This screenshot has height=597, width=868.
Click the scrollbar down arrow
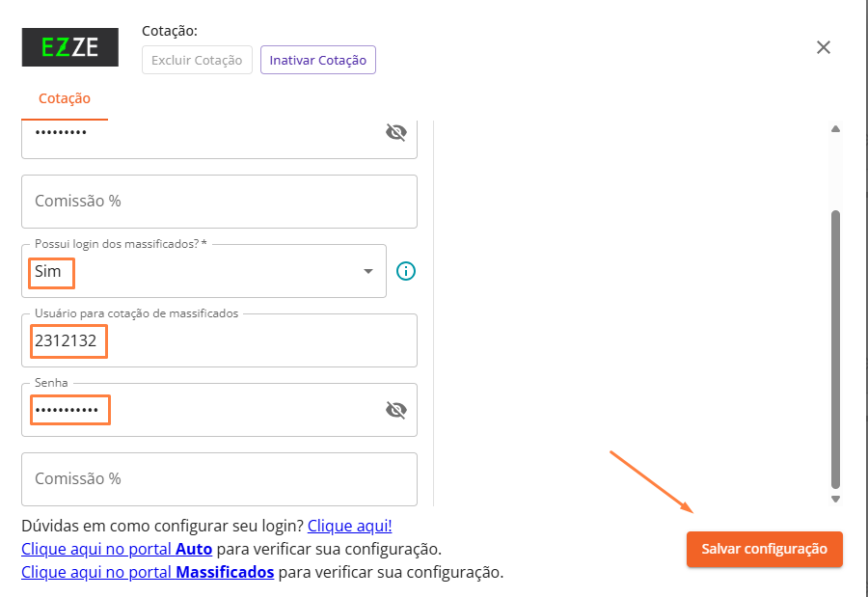835,499
